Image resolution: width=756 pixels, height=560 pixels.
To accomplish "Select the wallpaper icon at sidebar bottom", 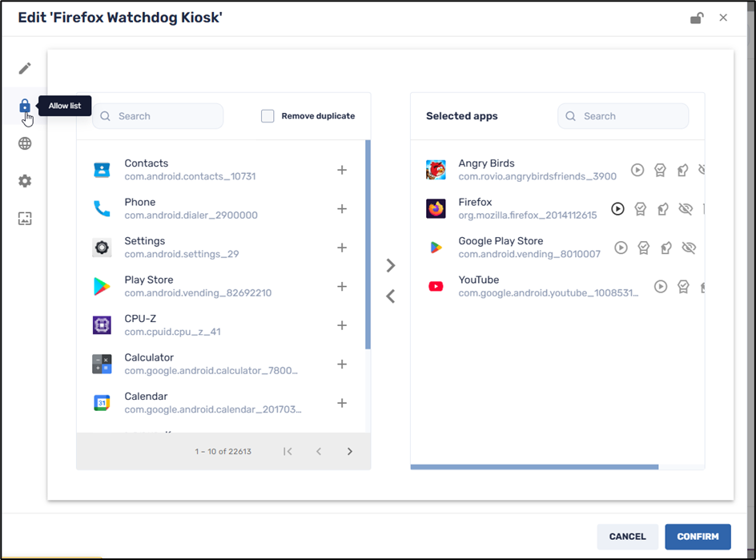I will [24, 218].
